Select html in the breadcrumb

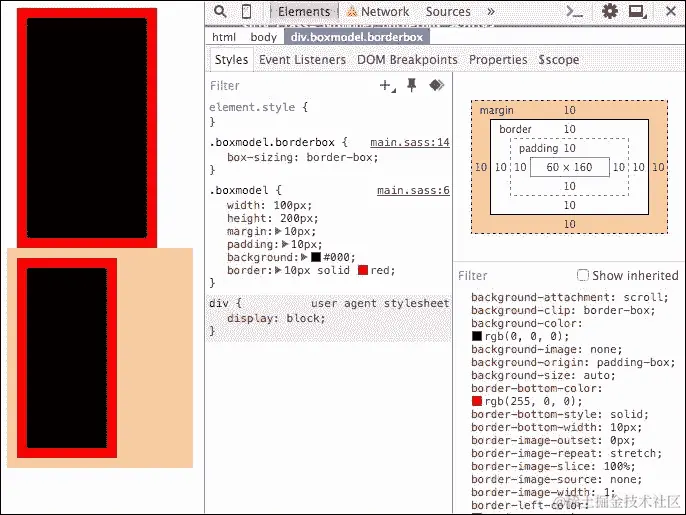[224, 37]
